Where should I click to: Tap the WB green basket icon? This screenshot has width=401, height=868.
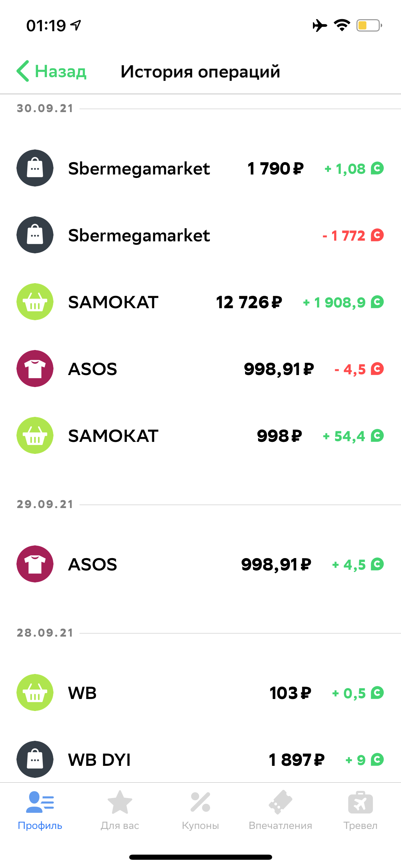coord(35,692)
